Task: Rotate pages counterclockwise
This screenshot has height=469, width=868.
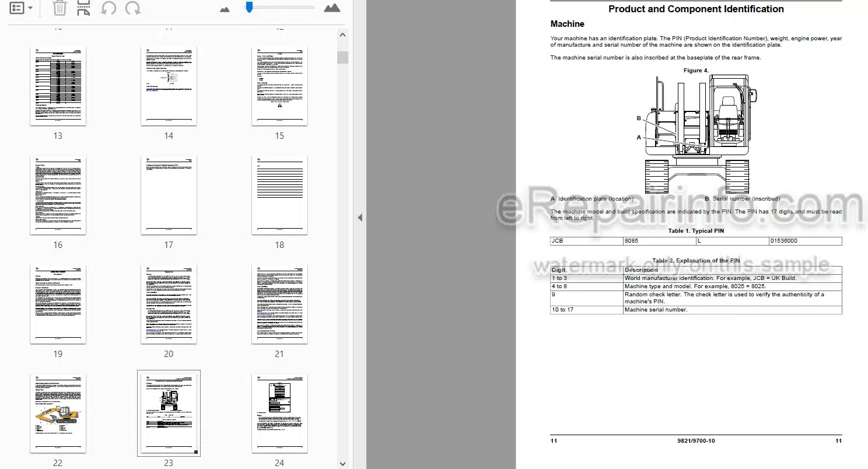Action: (108, 8)
